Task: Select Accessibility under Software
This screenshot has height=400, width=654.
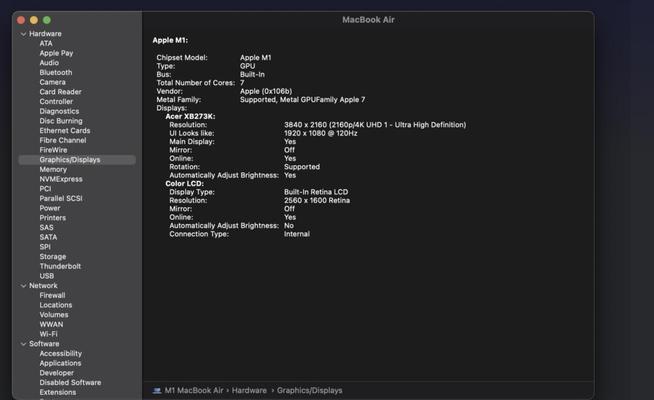Action: (x=60, y=353)
